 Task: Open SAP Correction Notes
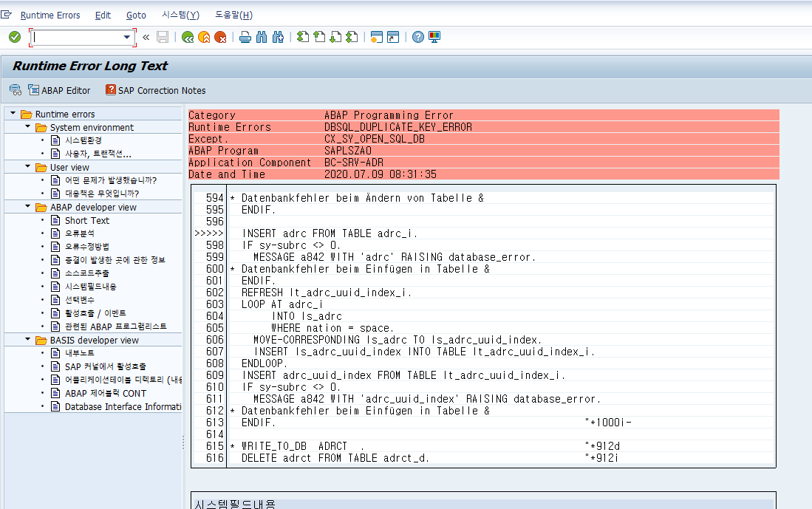pyautogui.click(x=155, y=90)
